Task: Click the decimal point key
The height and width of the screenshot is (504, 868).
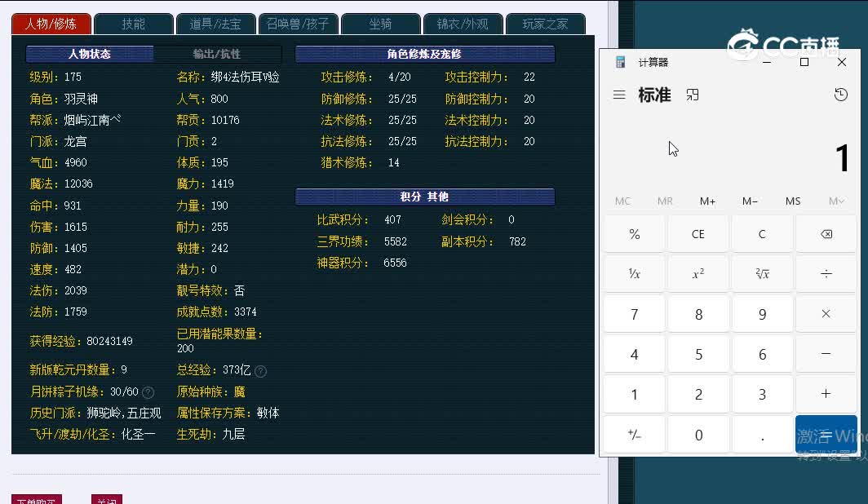Action: [x=762, y=435]
